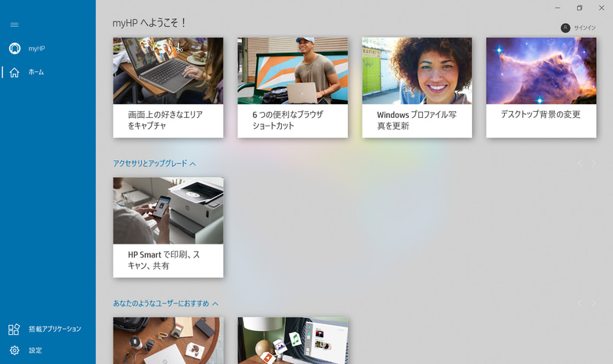Close the myHP window
This screenshot has height=364, width=613.
[602, 8]
